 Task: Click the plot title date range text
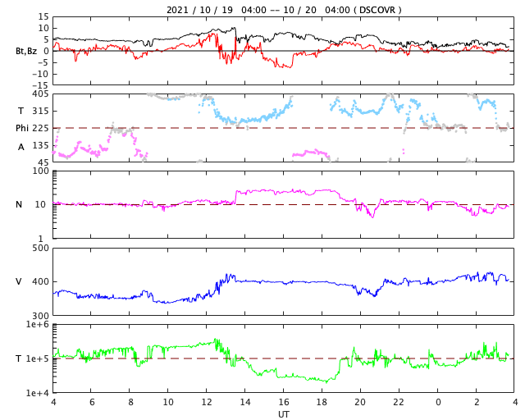point(284,10)
